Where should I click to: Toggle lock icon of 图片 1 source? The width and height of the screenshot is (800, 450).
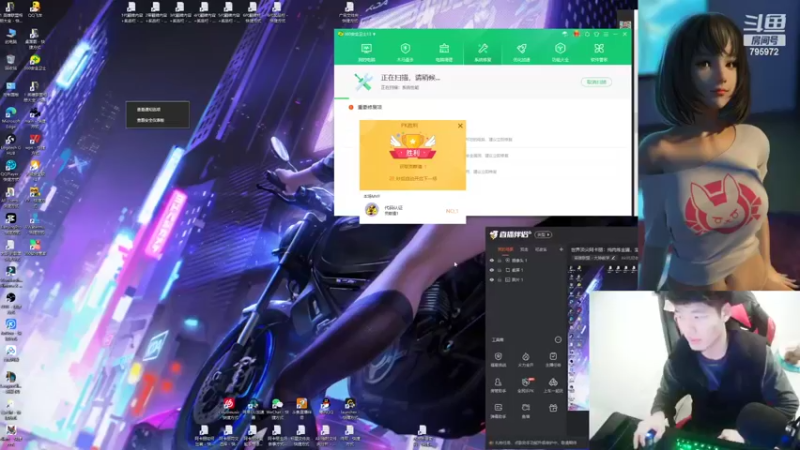(x=499, y=280)
